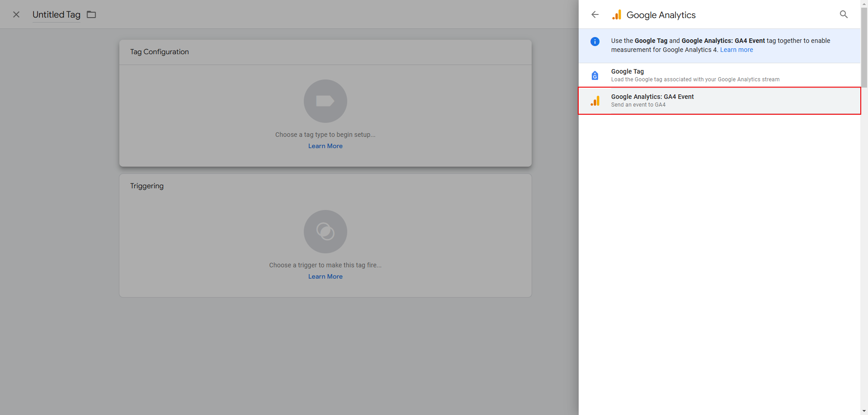868x415 pixels.
Task: Click the scrollbar down arrow
Action: 864,411
